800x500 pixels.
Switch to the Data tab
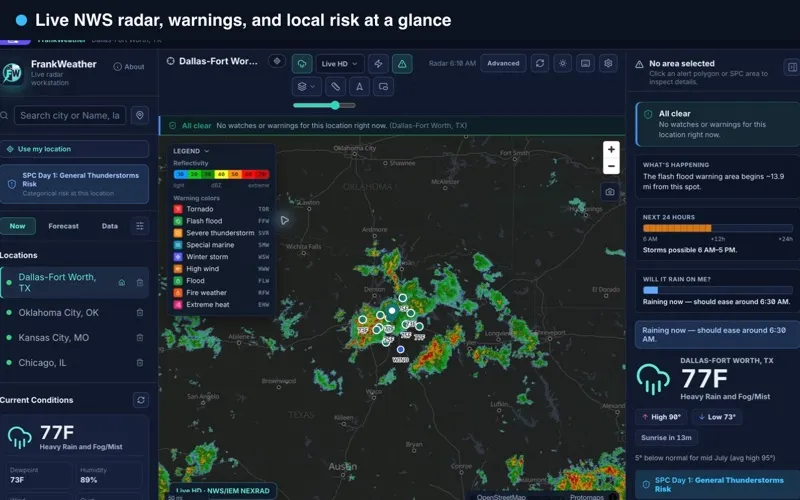pos(110,226)
